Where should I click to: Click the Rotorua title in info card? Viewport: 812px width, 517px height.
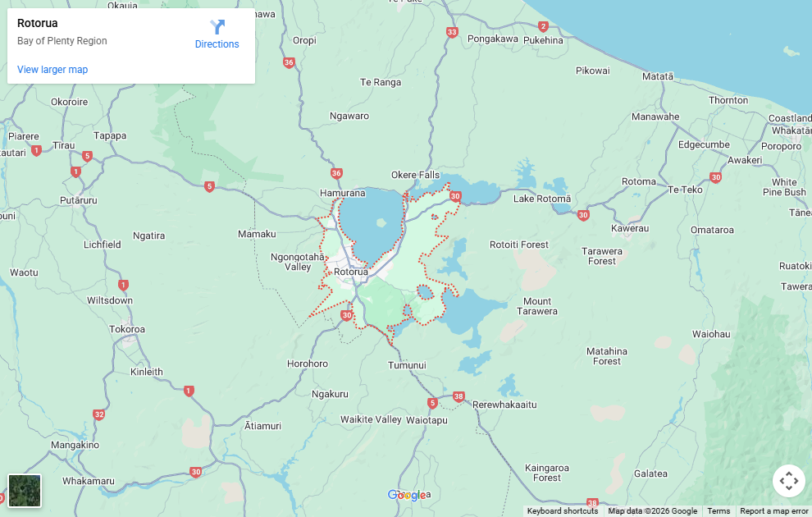click(37, 23)
